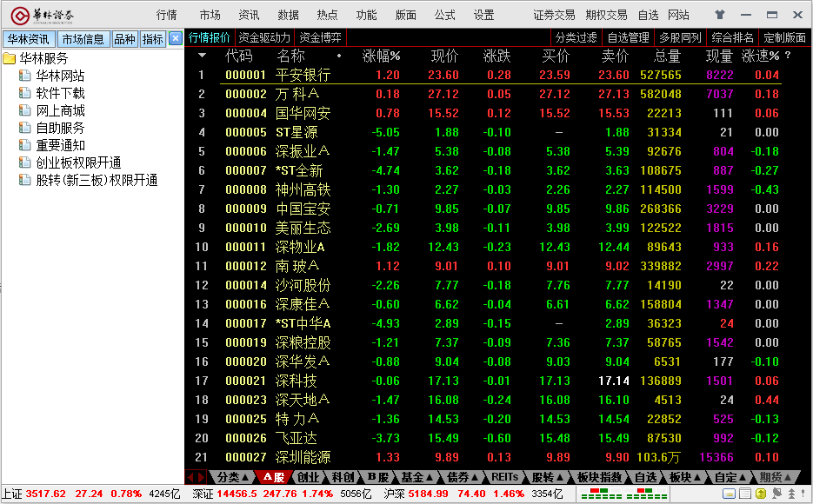Image resolution: width=813 pixels, height=504 pixels.
Task: Click the skin theme shirt icon
Action: click(719, 15)
